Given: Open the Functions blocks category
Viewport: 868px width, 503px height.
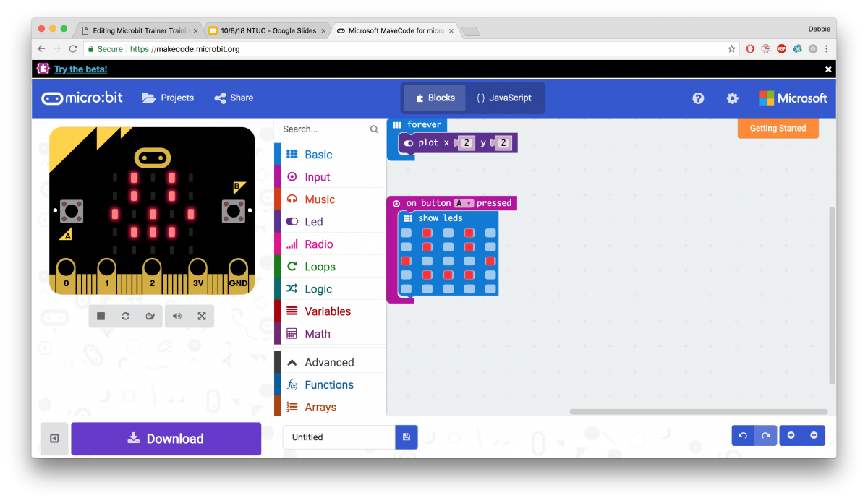Looking at the screenshot, I should pos(331,385).
